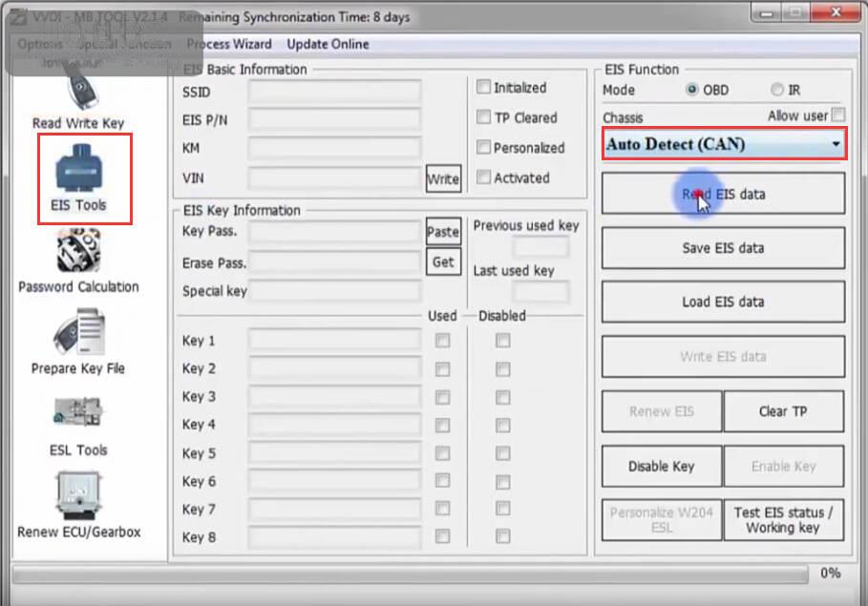Image resolution: width=868 pixels, height=606 pixels.
Task: Click the Load EIS data button
Action: (x=724, y=302)
